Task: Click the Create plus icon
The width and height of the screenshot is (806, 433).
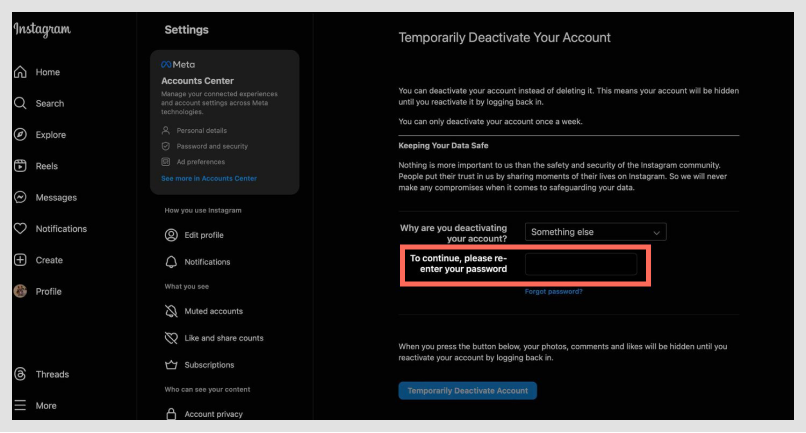Action: click(20, 260)
